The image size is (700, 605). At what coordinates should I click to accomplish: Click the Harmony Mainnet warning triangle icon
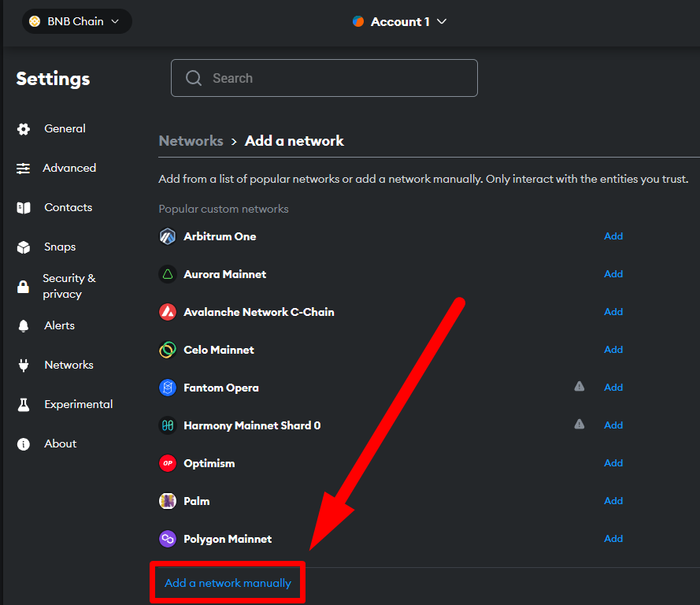coord(580,424)
